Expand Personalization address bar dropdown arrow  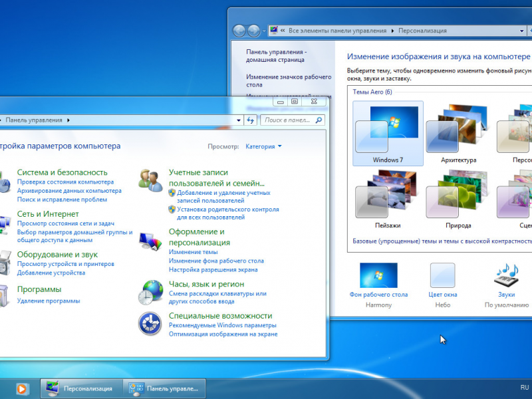(x=522, y=31)
